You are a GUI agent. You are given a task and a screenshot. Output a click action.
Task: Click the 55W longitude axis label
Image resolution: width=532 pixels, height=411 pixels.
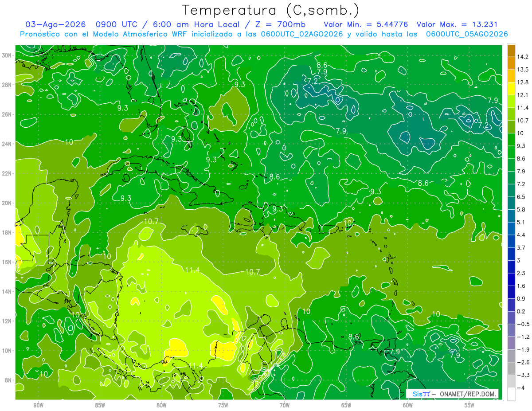coord(469,405)
